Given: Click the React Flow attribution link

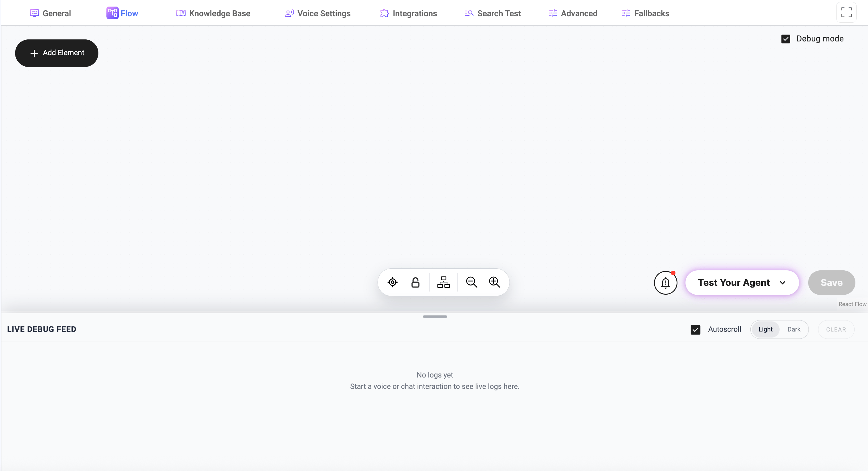Looking at the screenshot, I should (852, 304).
